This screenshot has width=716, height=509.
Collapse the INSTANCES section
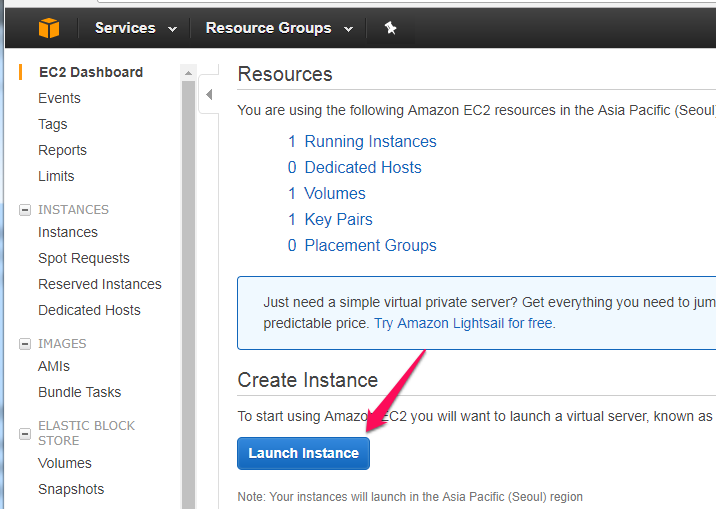click(x=25, y=210)
